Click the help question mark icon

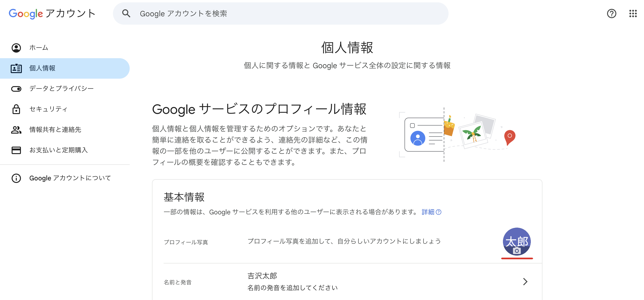(611, 13)
